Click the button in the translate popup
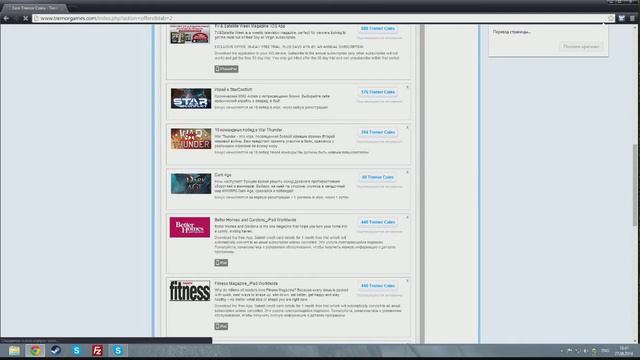This screenshot has height=360, width=640. pyautogui.click(x=581, y=47)
